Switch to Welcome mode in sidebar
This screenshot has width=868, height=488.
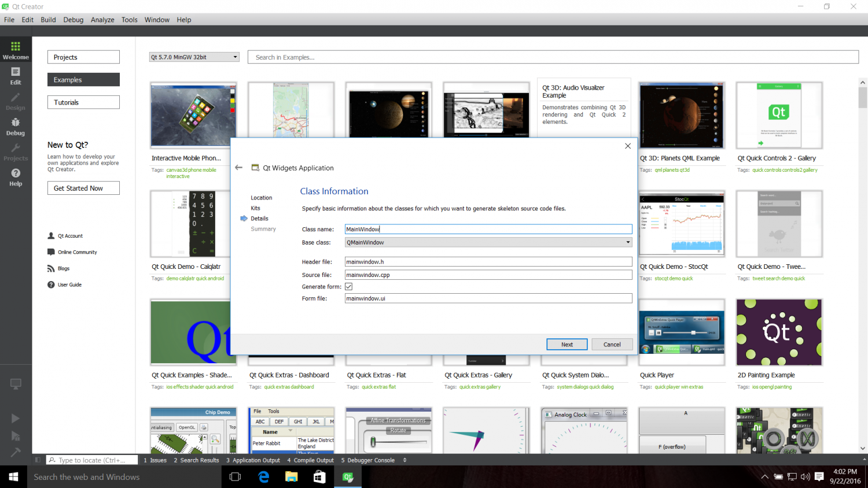(16, 50)
